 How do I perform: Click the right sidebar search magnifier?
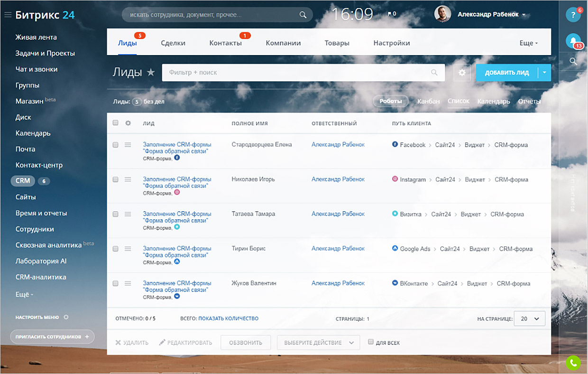(573, 61)
